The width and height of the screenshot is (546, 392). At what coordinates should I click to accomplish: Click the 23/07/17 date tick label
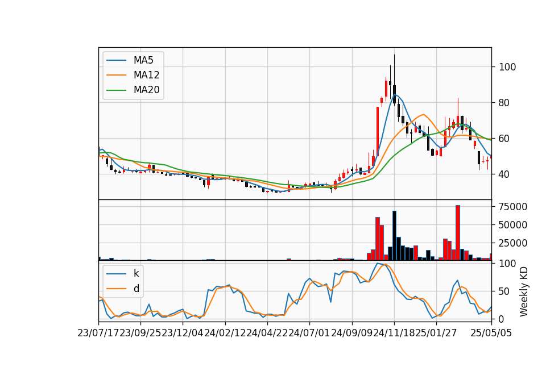(x=98, y=333)
